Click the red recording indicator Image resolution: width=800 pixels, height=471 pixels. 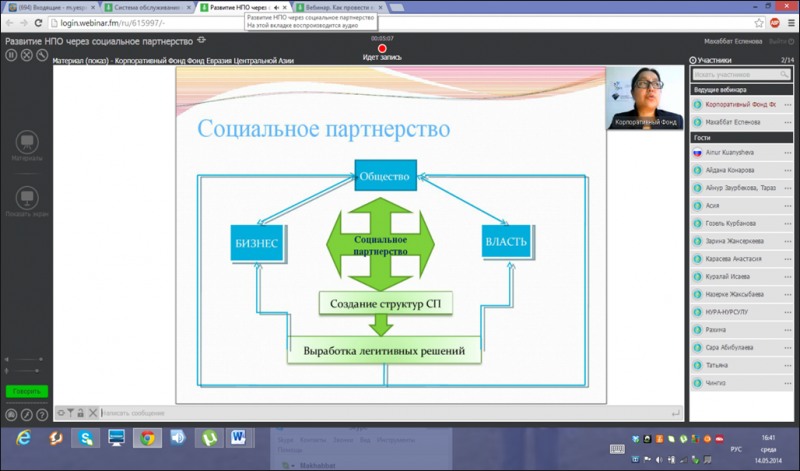(382, 48)
